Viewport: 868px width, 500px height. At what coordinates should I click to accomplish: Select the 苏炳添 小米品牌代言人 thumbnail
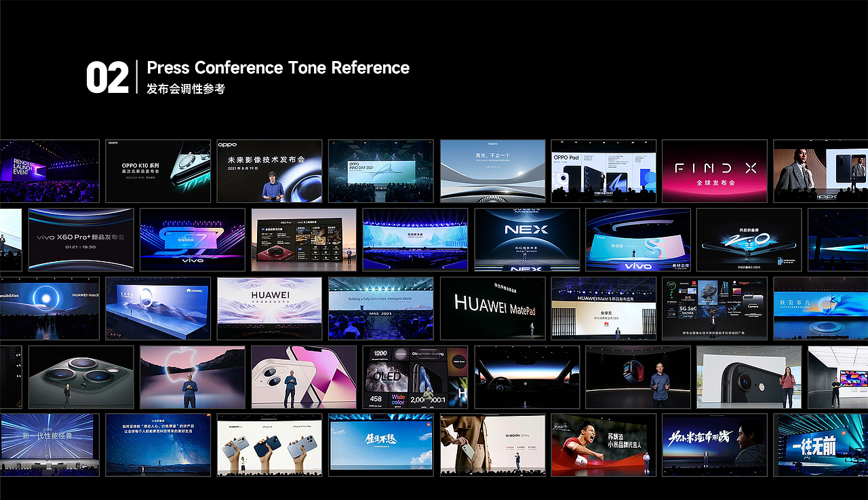tap(604, 445)
